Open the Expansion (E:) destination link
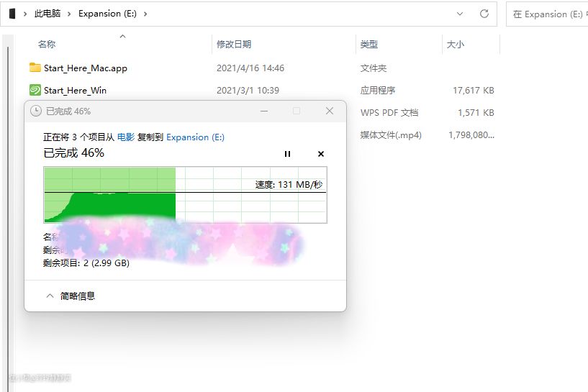The width and height of the screenshot is (588, 392). 195,137
